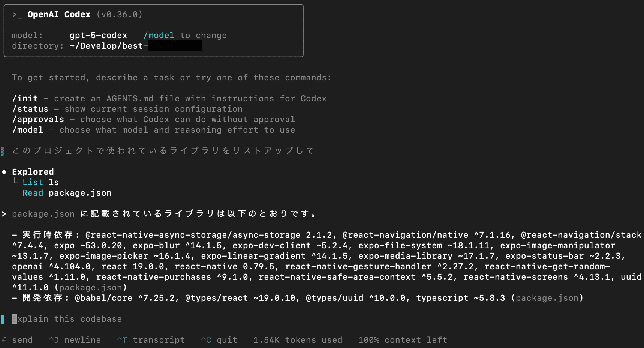644x348 pixels.
Task: Click the bar marker beside the Japanese user message
Action: click(x=3, y=151)
